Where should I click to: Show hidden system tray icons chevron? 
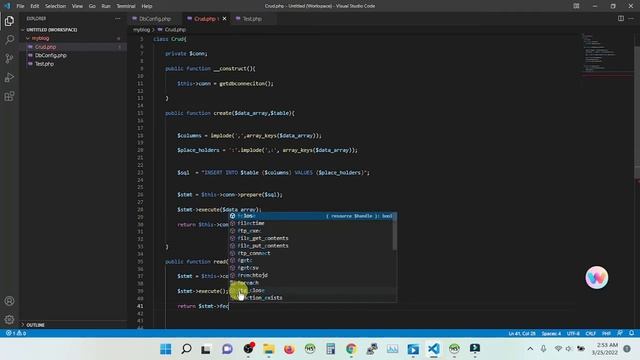coord(530,349)
